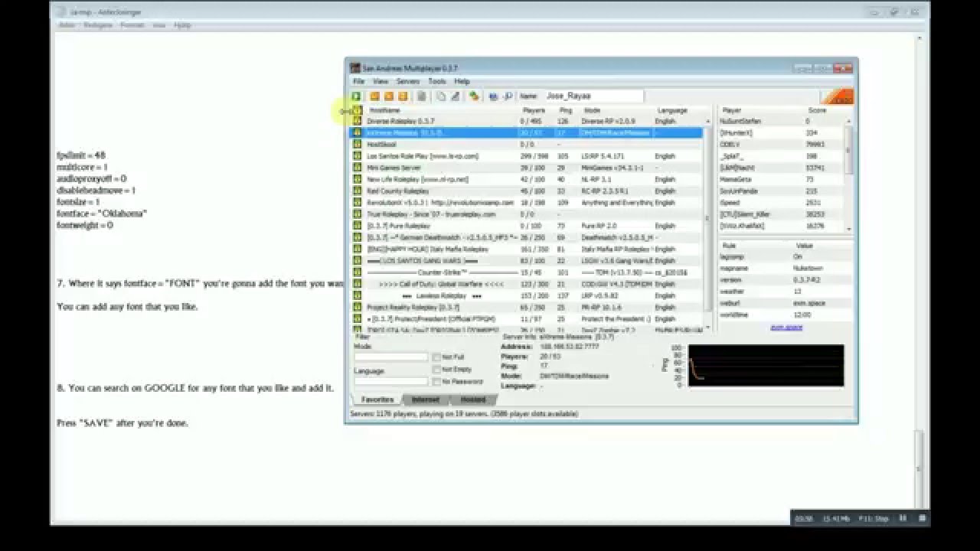Image resolution: width=980 pixels, height=551 pixels.
Task: Click the toolbar icon left of Name label
Action: click(x=507, y=96)
